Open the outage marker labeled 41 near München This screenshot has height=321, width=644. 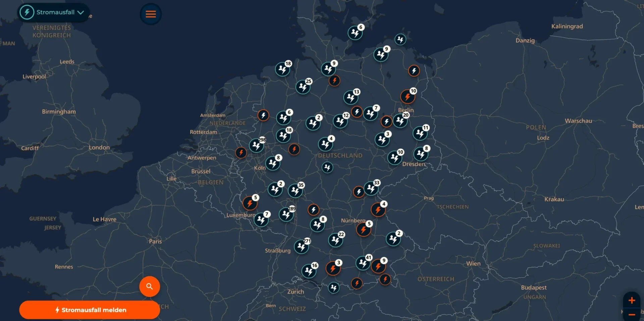(x=363, y=263)
